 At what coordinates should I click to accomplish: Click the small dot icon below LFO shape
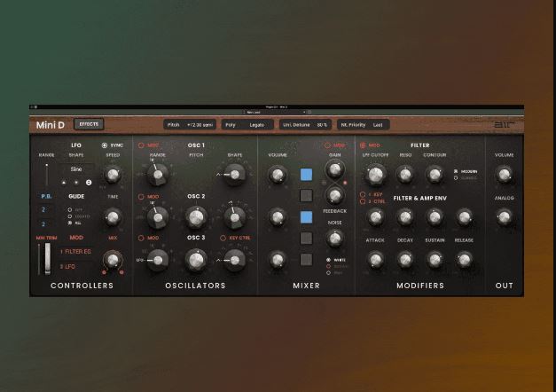[76, 183]
